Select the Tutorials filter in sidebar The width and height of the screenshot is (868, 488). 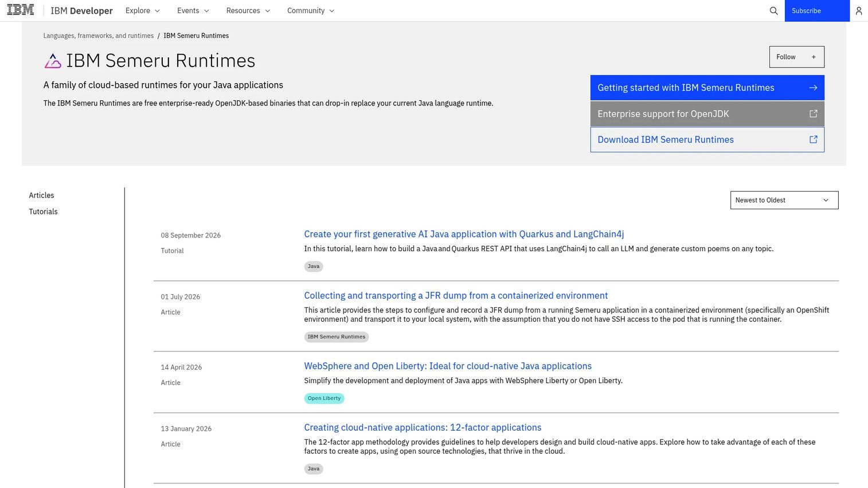(43, 212)
